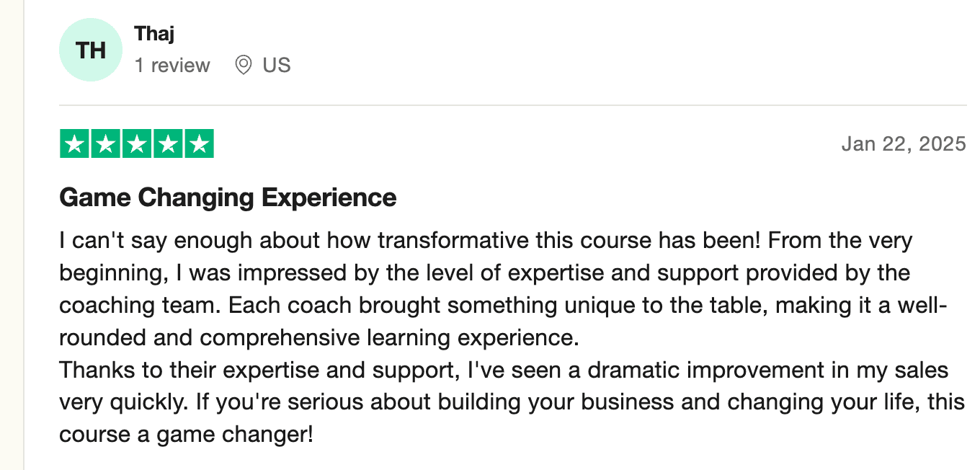Select the third green rating star
980x470 pixels.
click(136, 144)
